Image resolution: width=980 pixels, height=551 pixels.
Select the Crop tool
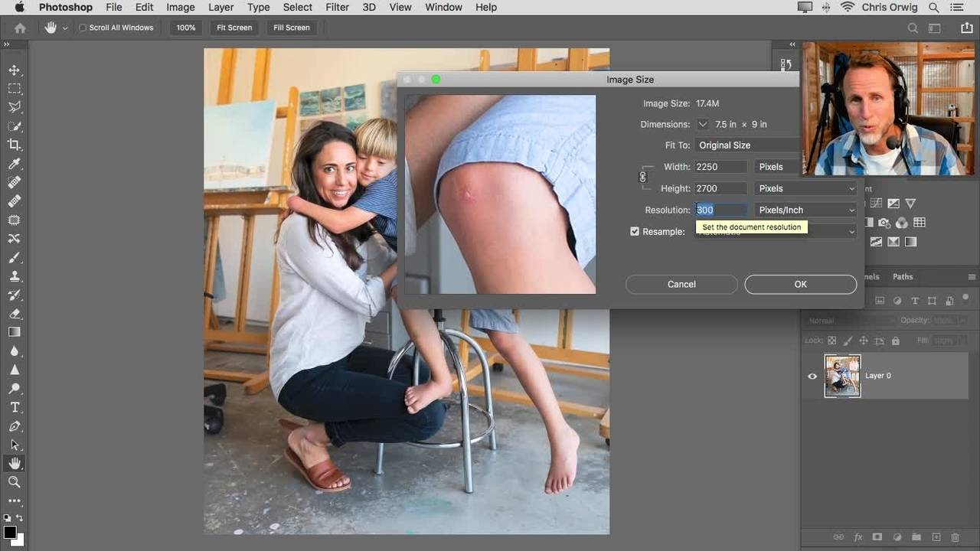point(14,145)
